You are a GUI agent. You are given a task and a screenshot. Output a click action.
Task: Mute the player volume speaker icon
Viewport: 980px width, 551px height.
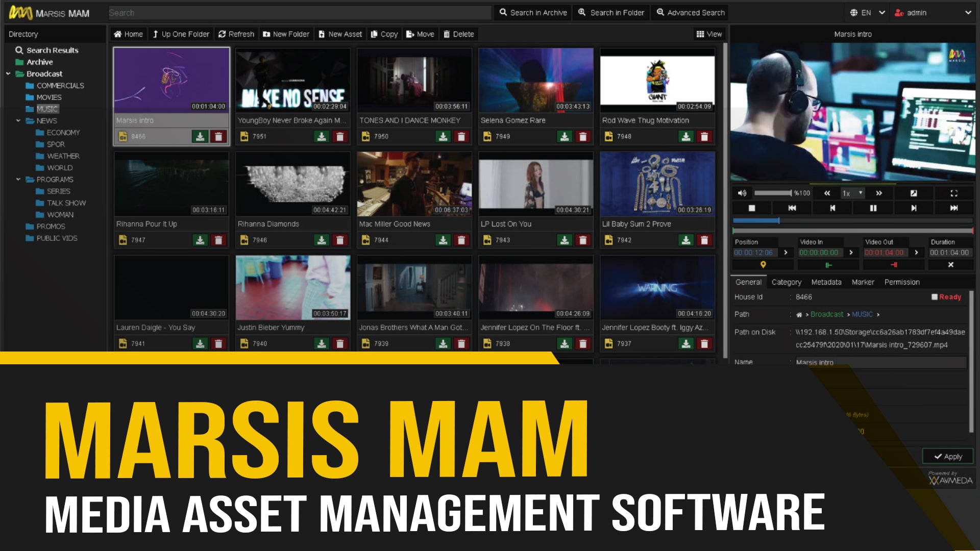tap(742, 193)
